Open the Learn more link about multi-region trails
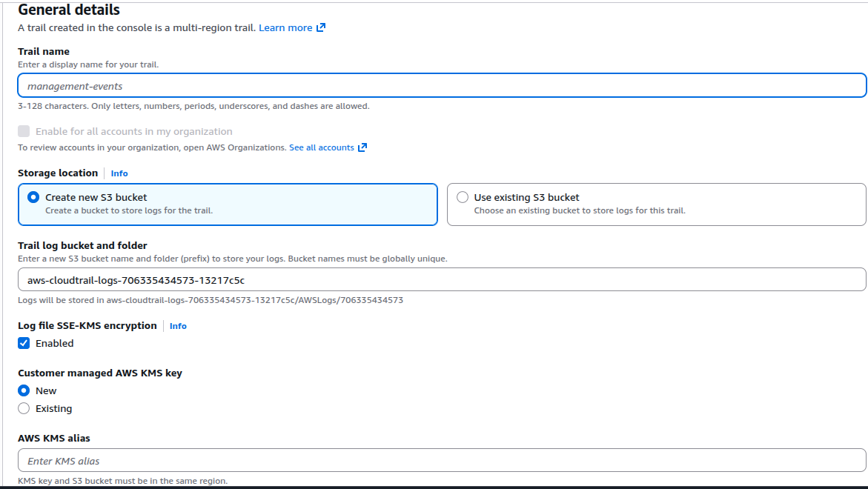 tap(285, 27)
